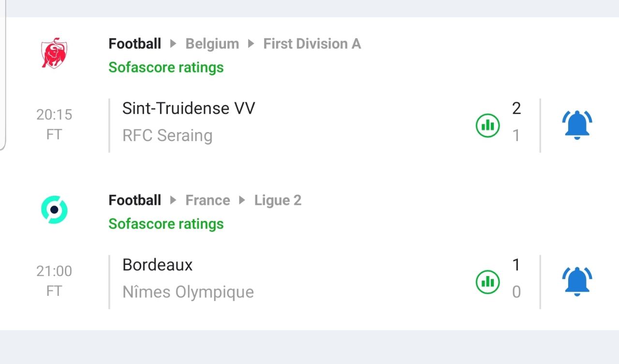619x364 pixels.
Task: View statistics icon for Sint-Truidense match
Action: [x=487, y=125]
